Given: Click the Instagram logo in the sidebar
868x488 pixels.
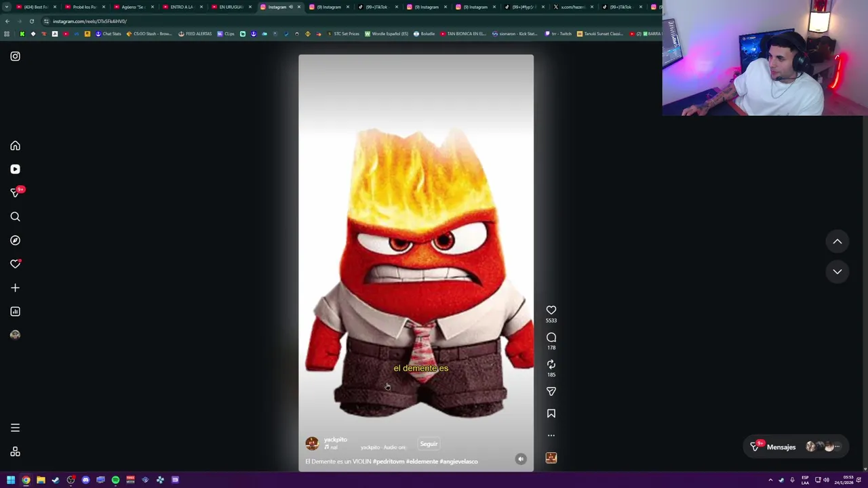Looking at the screenshot, I should coord(15,56).
